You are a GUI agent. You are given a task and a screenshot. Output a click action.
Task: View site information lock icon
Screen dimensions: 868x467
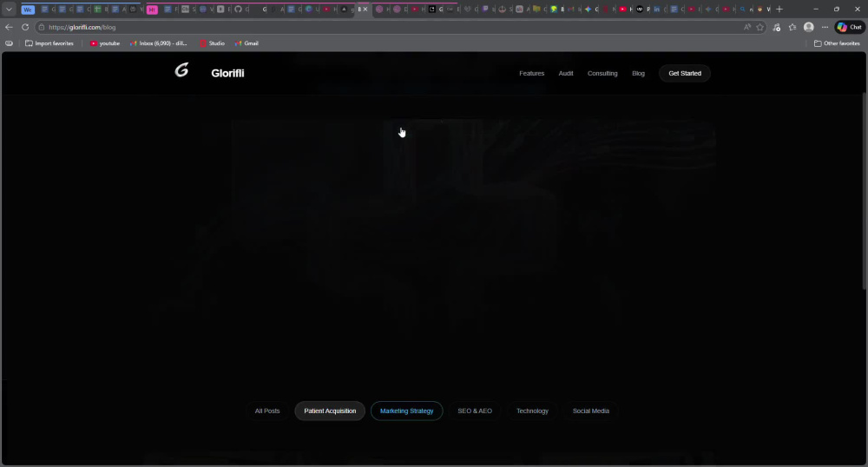42,27
